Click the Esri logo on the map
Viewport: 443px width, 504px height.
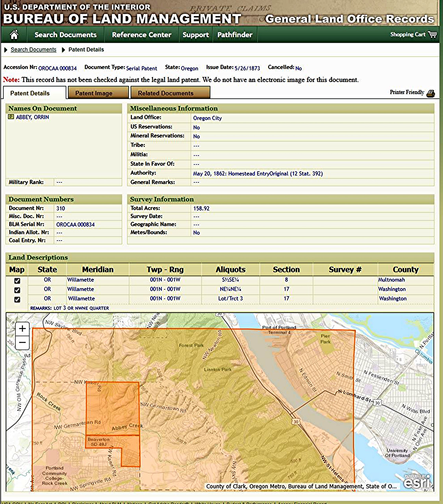tap(417, 481)
